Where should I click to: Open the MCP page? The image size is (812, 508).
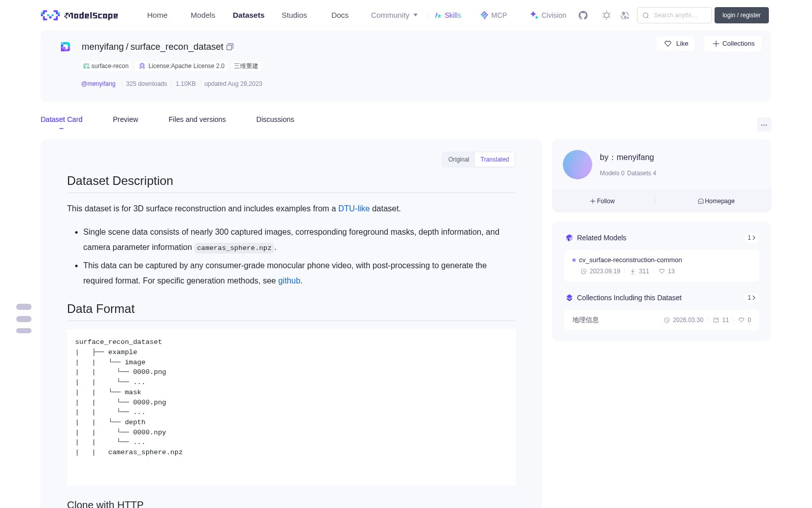(x=494, y=15)
